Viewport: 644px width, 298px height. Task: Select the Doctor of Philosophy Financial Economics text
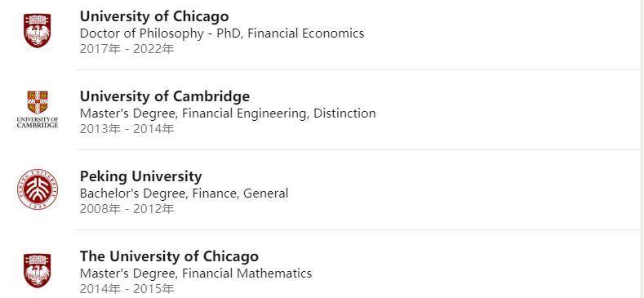tap(222, 33)
